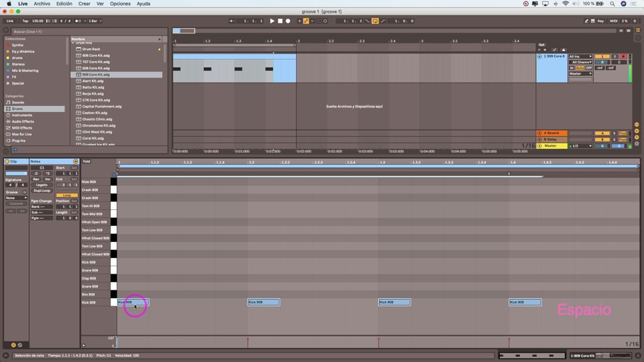
Task: Click the Link button
Action: point(10,21)
